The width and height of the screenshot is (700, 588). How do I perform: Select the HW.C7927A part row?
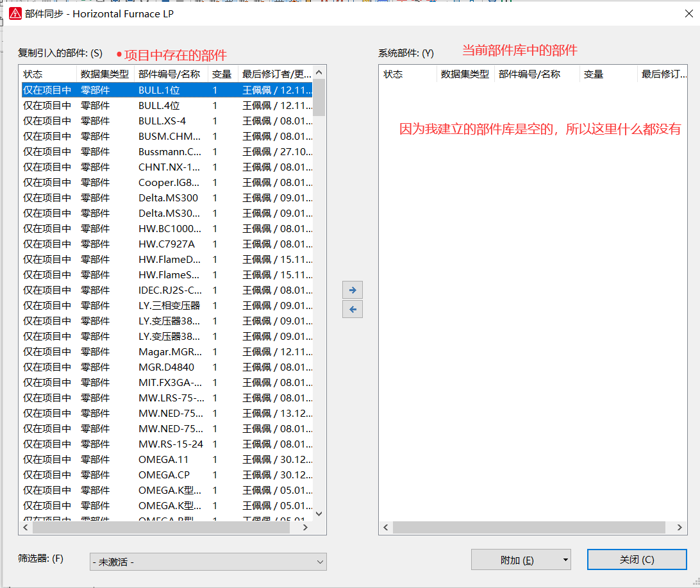point(167,244)
